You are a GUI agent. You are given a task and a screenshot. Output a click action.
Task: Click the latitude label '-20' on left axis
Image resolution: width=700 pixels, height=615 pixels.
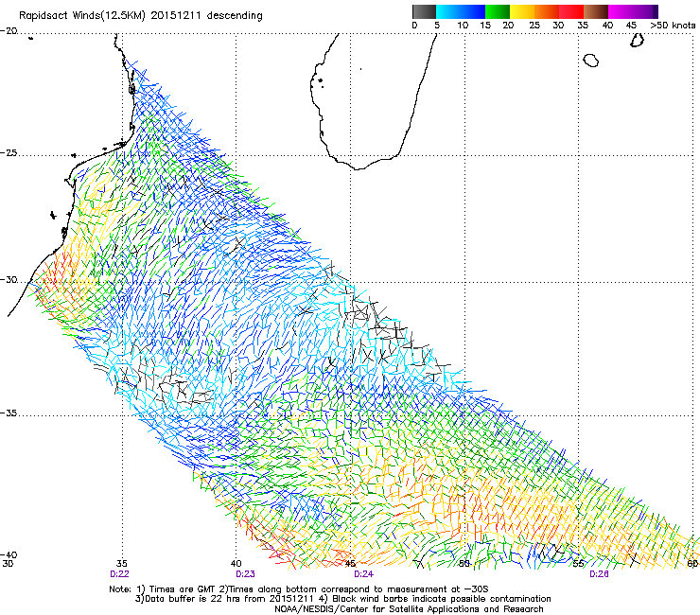[x=9, y=31]
